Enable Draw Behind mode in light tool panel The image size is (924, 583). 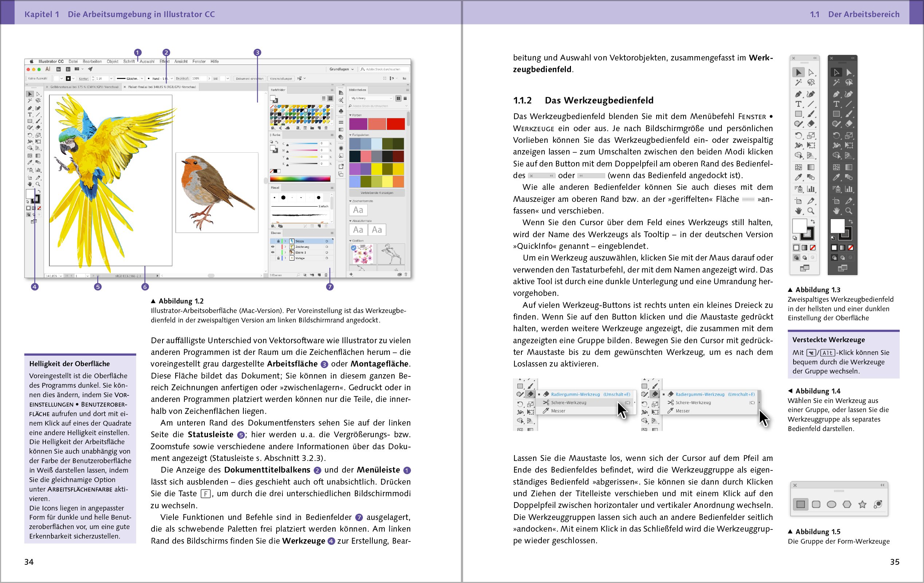point(804,258)
